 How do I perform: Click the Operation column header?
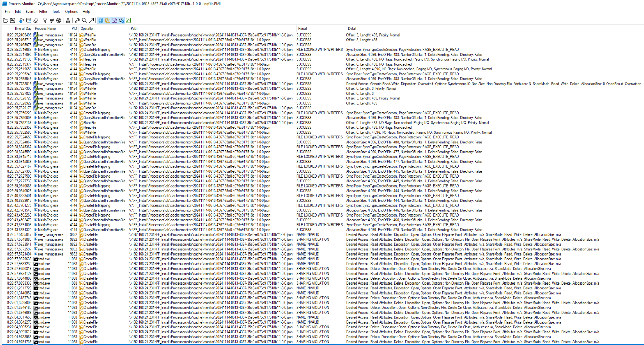click(87, 29)
